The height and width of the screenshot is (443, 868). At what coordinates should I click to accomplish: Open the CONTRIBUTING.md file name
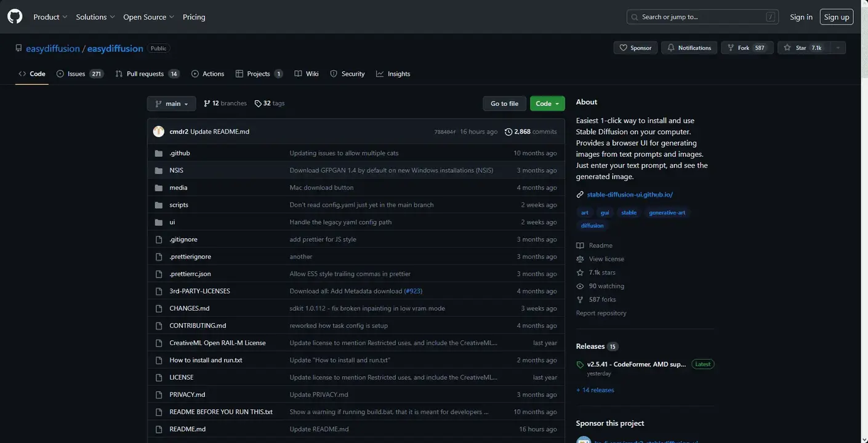(198, 325)
